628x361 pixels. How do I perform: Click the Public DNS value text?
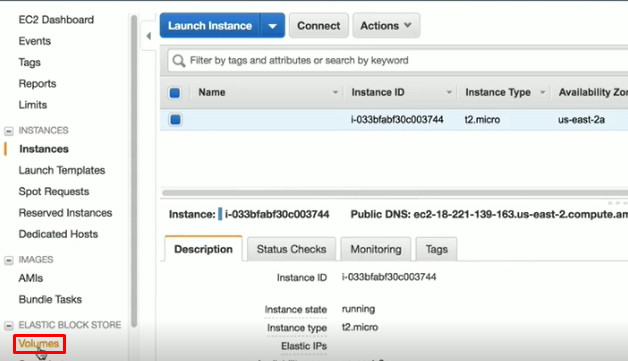point(521,215)
